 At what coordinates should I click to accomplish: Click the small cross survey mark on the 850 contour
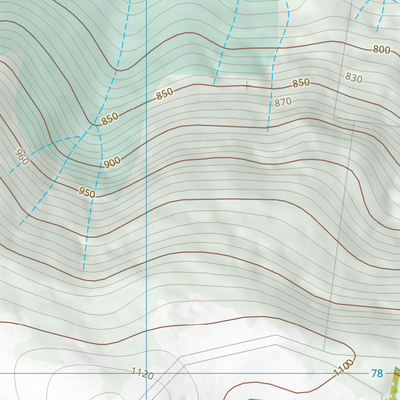pos(247,85)
